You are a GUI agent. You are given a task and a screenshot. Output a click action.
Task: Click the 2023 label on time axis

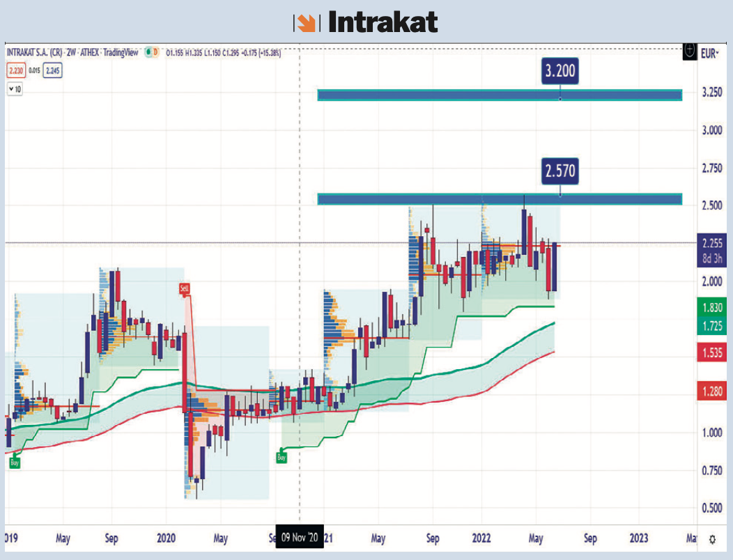pos(639,538)
